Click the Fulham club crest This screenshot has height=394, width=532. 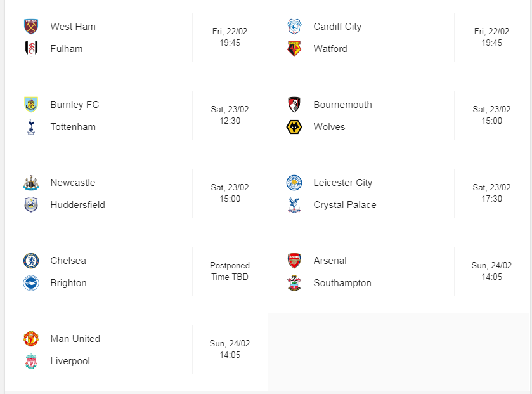point(31,48)
